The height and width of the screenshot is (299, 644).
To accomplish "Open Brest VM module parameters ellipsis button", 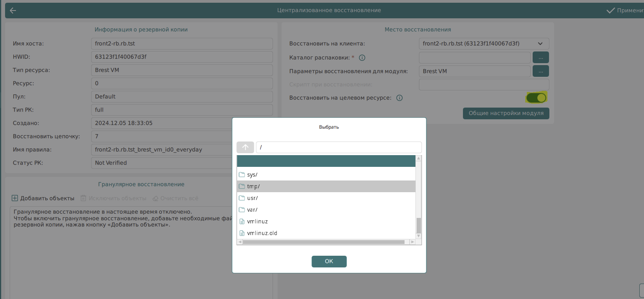I will [x=541, y=71].
